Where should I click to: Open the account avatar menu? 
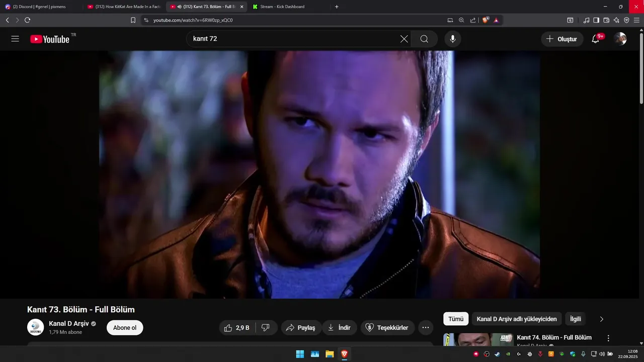click(x=620, y=39)
